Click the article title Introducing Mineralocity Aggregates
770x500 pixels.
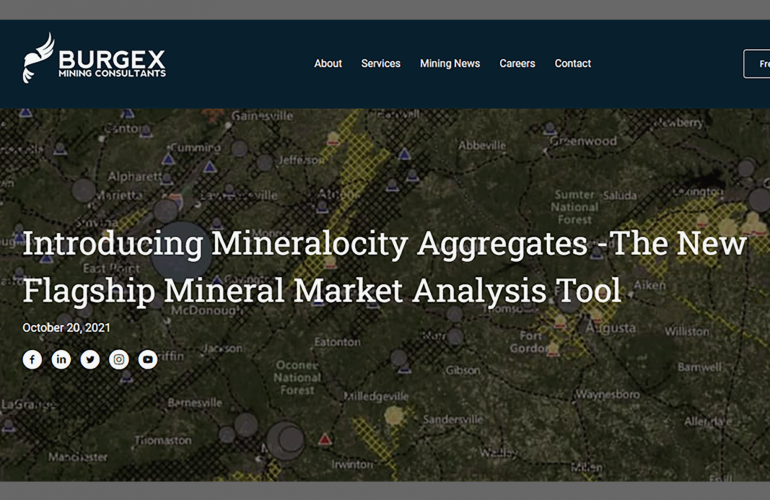click(x=385, y=267)
